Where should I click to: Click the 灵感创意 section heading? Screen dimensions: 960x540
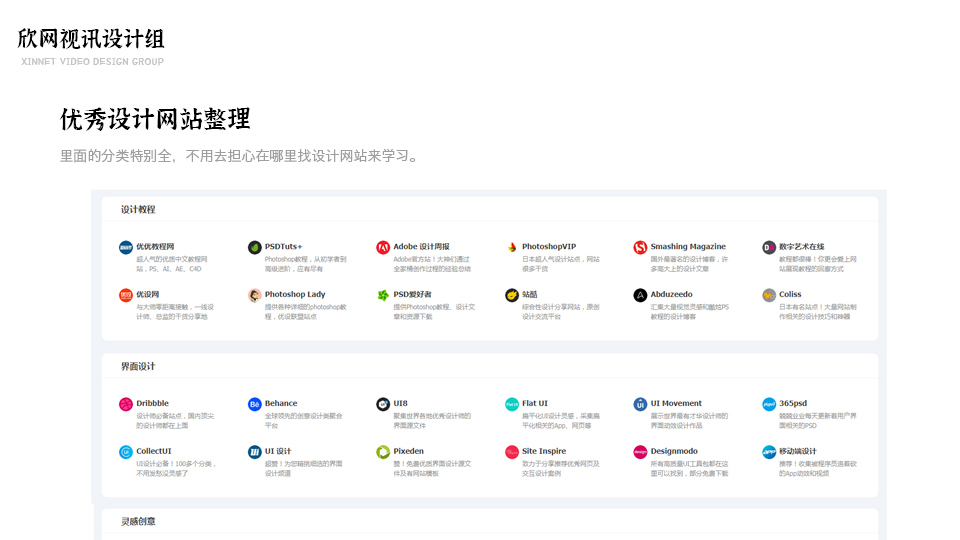coord(138,521)
